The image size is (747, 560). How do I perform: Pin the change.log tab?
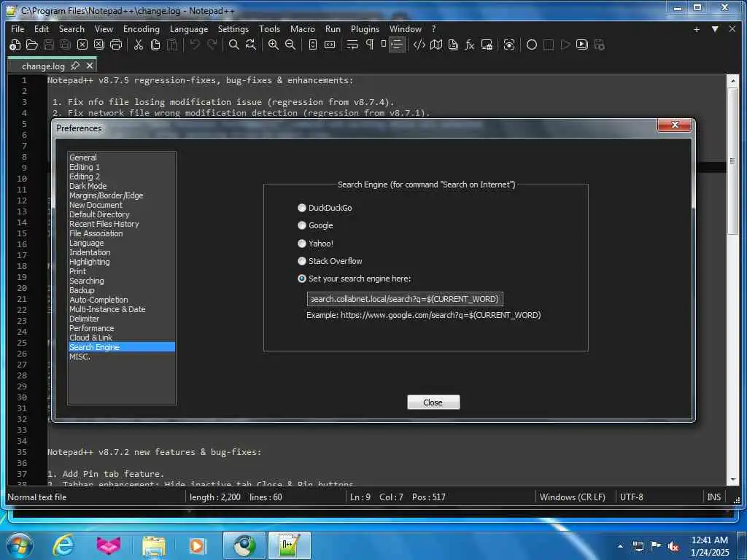[75, 65]
